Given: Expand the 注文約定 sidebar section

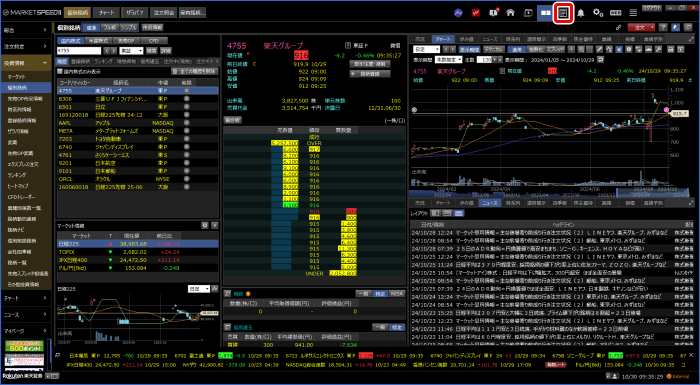Looking at the screenshot, I should [x=26, y=46].
